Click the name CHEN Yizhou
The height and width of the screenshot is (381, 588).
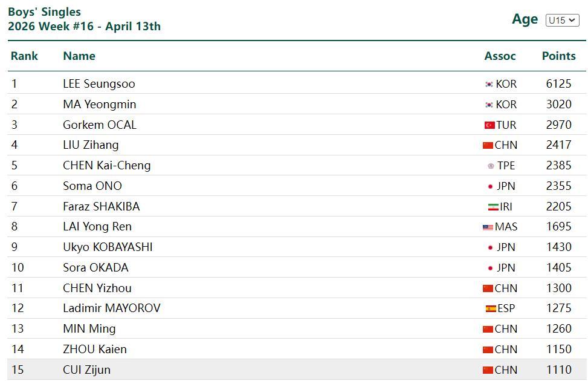(97, 288)
